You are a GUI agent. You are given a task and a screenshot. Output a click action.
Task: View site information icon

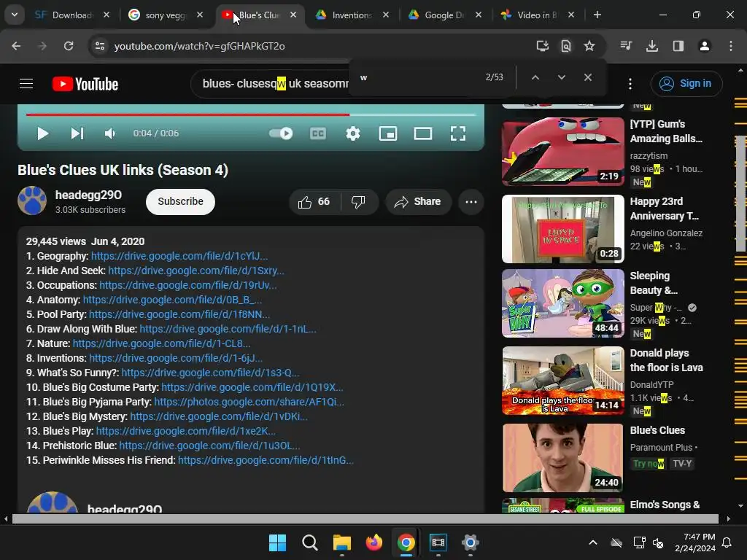point(99,46)
